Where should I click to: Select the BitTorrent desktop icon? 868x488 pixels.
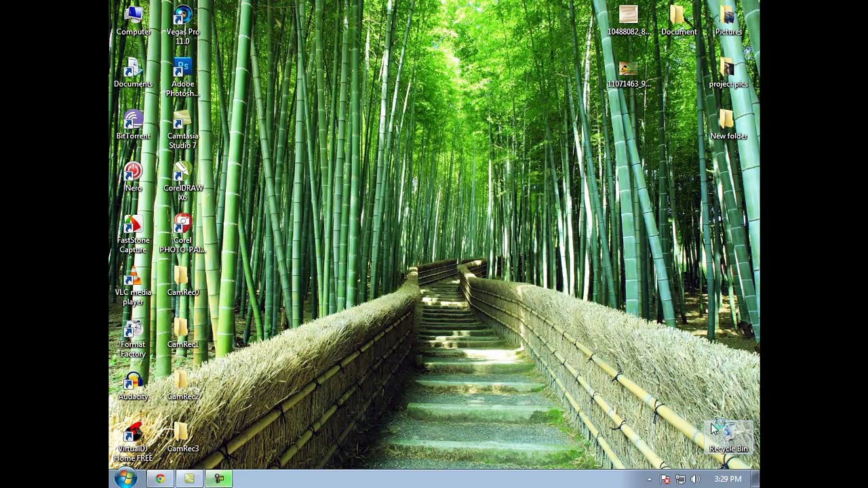click(x=133, y=125)
